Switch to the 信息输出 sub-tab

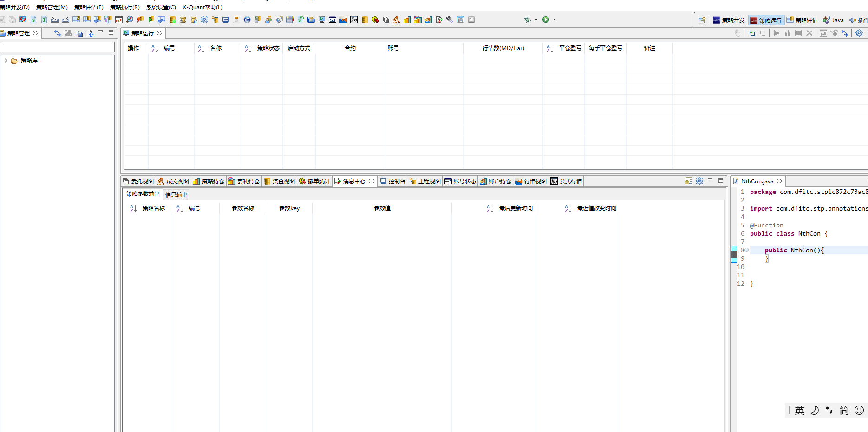tap(176, 195)
